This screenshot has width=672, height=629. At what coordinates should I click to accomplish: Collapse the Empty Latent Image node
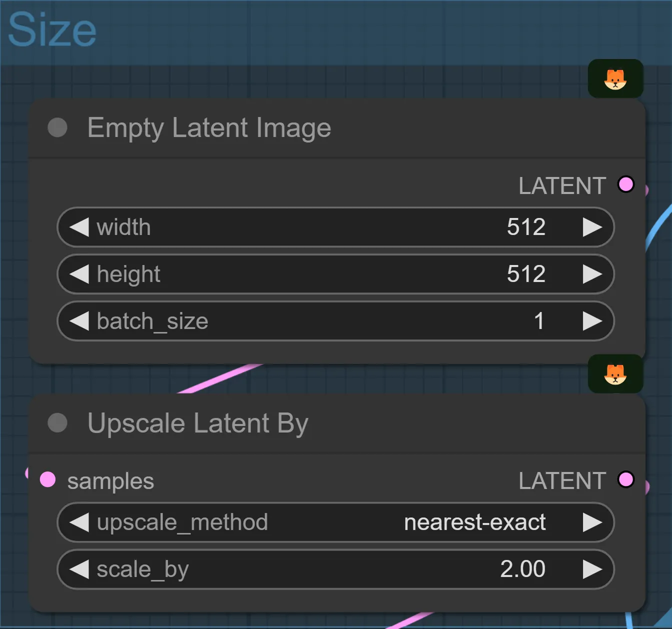click(x=57, y=127)
